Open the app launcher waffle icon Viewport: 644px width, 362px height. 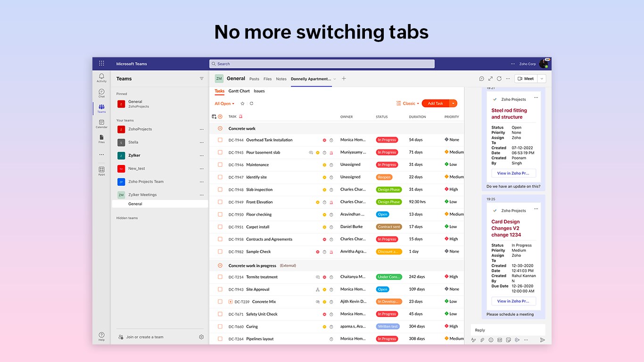click(101, 64)
